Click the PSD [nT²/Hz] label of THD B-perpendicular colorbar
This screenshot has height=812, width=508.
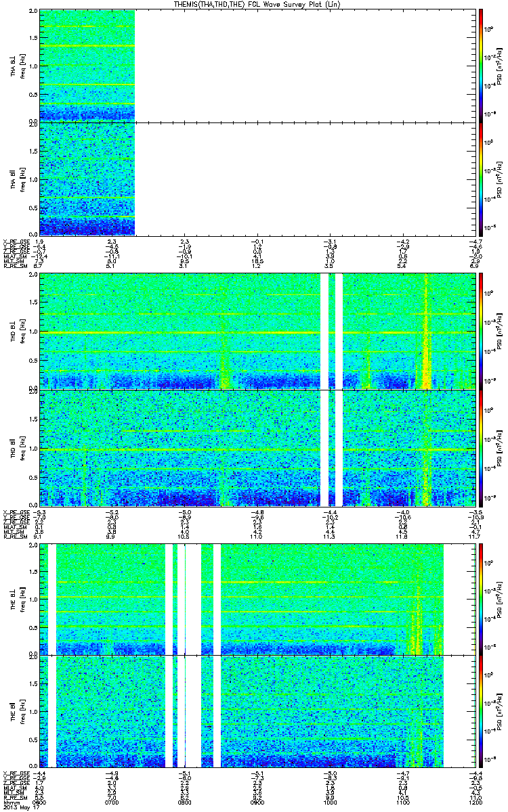[x=499, y=331]
